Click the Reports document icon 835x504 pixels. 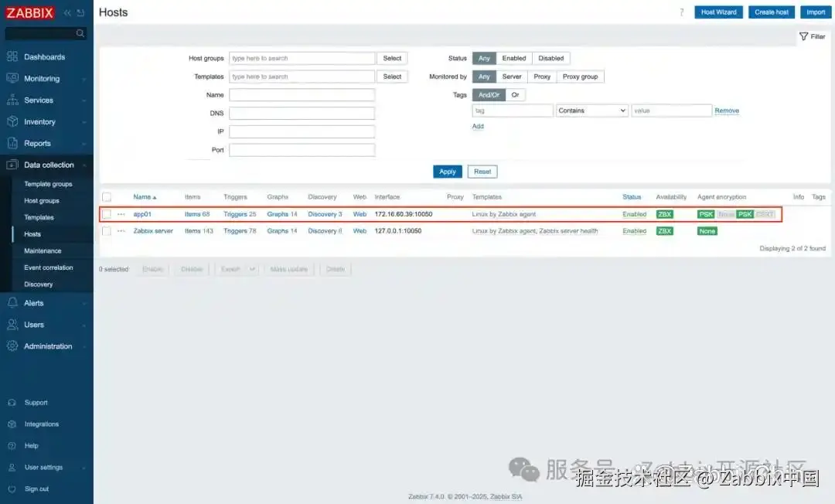coord(12,143)
